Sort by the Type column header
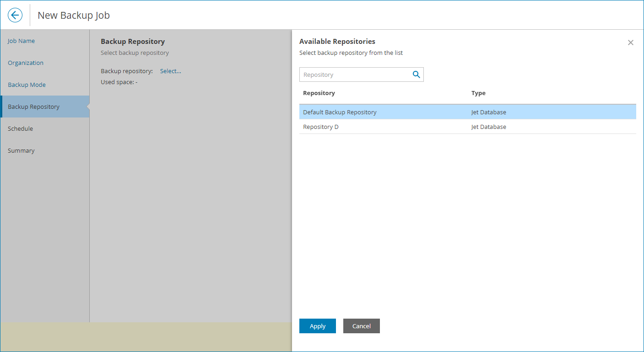The width and height of the screenshot is (644, 352). (478, 93)
